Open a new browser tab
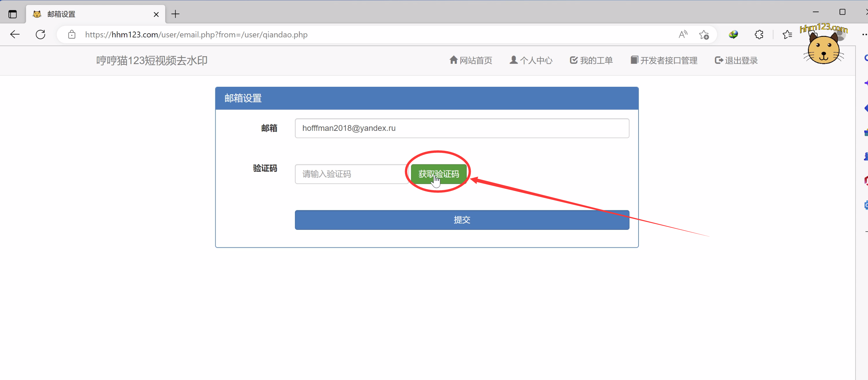 pyautogui.click(x=175, y=14)
